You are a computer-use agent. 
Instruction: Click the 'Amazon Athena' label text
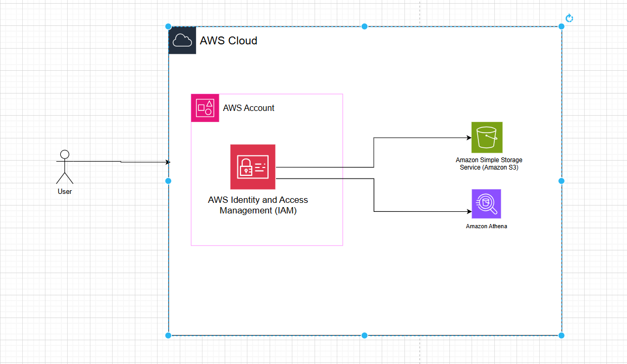[x=486, y=226]
